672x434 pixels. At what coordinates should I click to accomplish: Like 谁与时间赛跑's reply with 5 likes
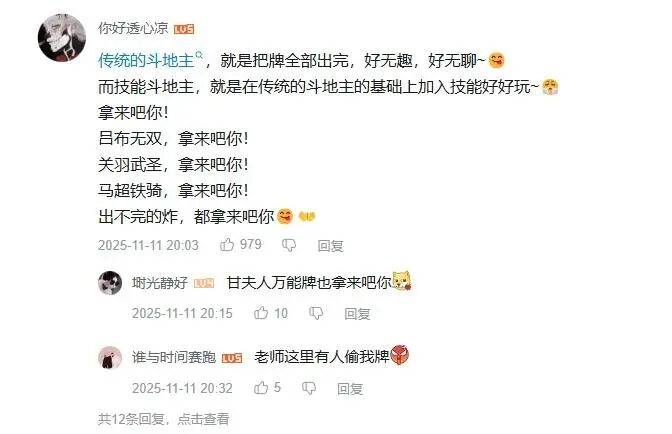point(261,388)
